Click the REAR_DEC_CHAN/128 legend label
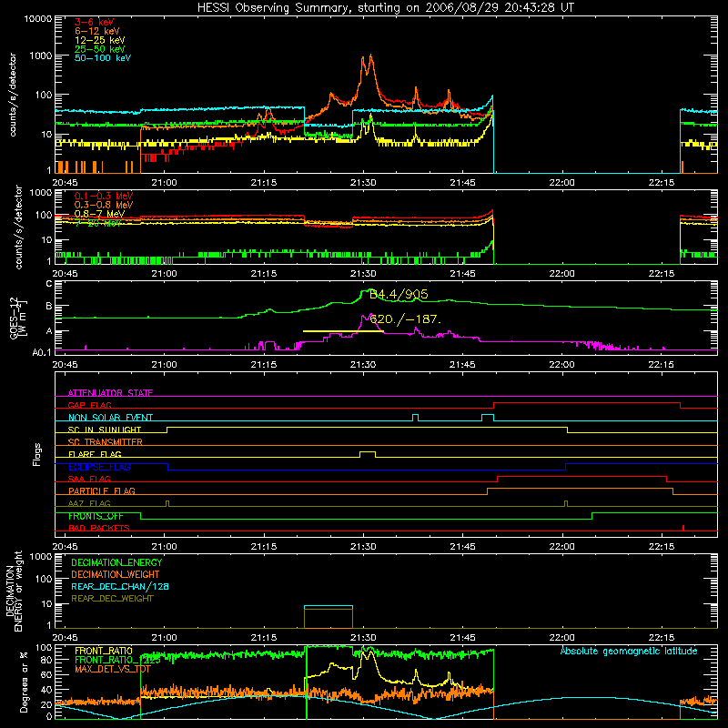Screen dimensions: 728x728 point(120,586)
